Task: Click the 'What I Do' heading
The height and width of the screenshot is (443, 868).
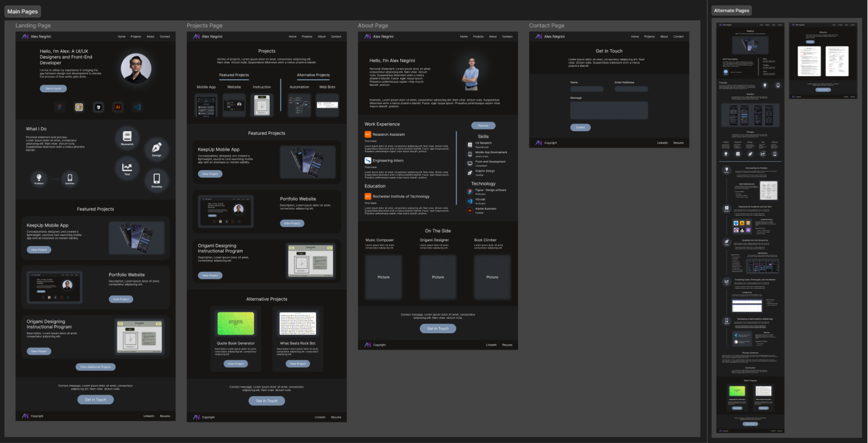Action: (x=36, y=129)
